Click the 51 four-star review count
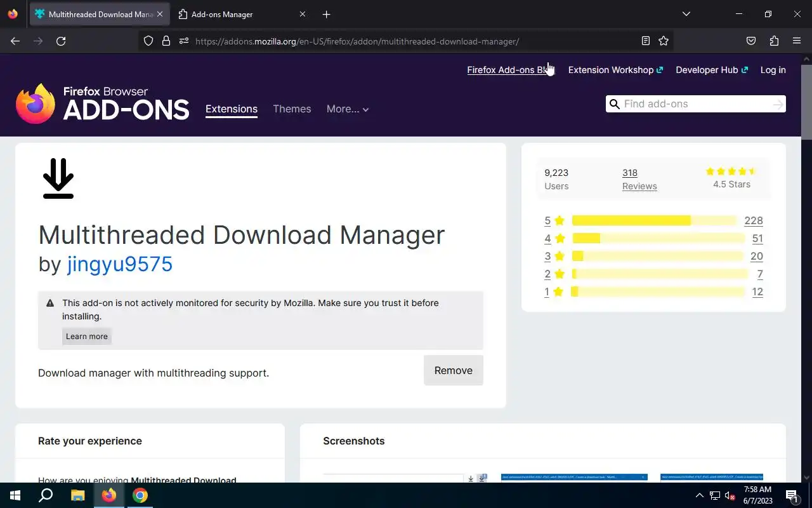812x508 pixels. pyautogui.click(x=757, y=238)
